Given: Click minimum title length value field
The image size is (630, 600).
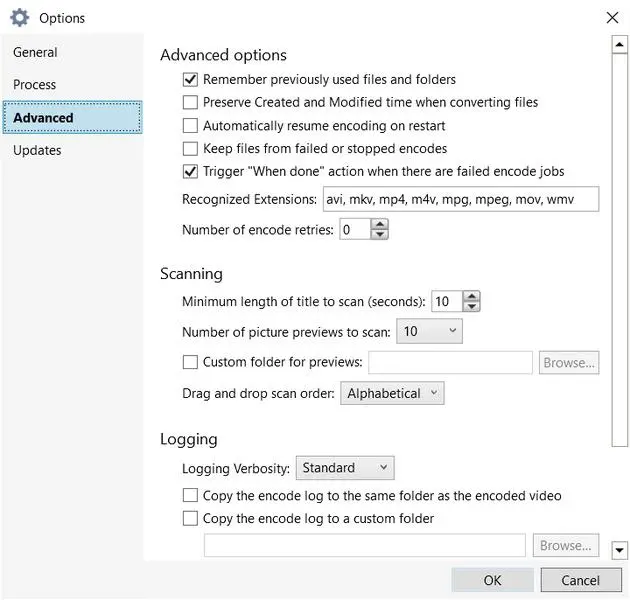Looking at the screenshot, I should [x=446, y=301].
